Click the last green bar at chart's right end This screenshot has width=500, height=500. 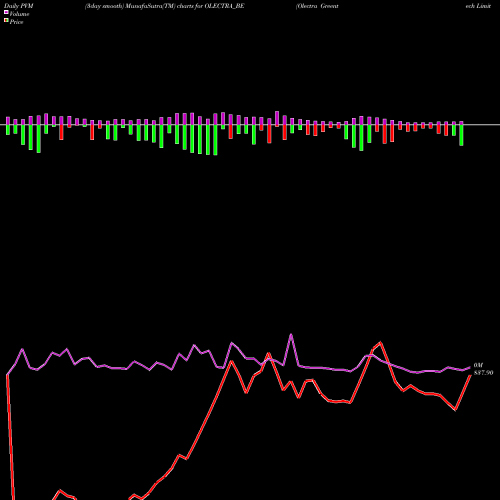click(461, 135)
